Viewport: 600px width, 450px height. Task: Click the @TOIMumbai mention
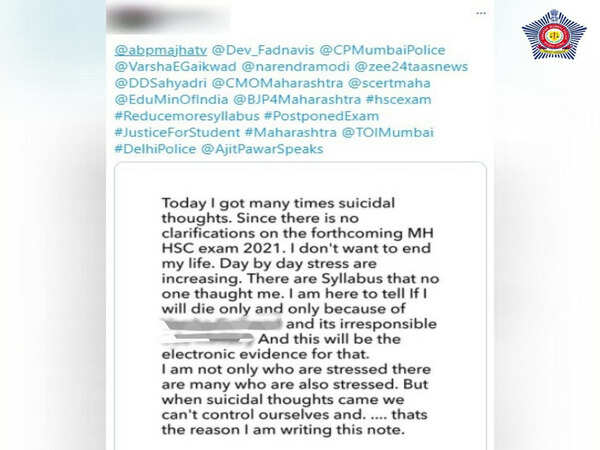[x=387, y=132]
